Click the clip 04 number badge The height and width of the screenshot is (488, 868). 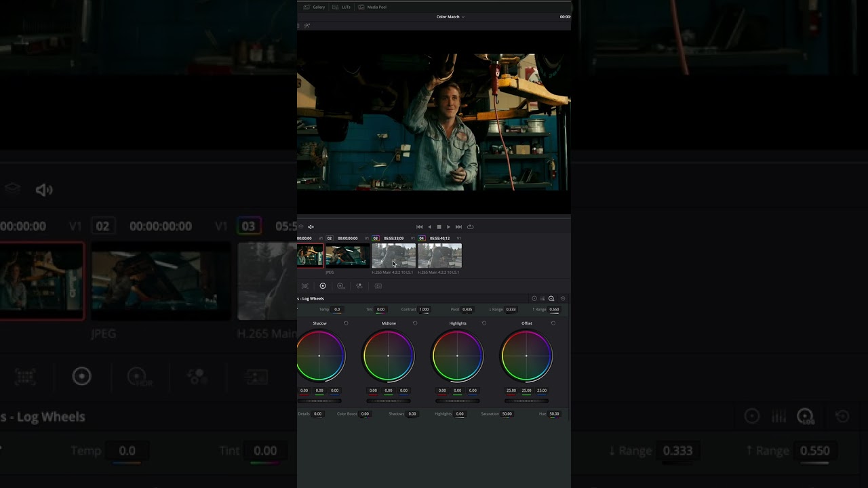coord(421,239)
